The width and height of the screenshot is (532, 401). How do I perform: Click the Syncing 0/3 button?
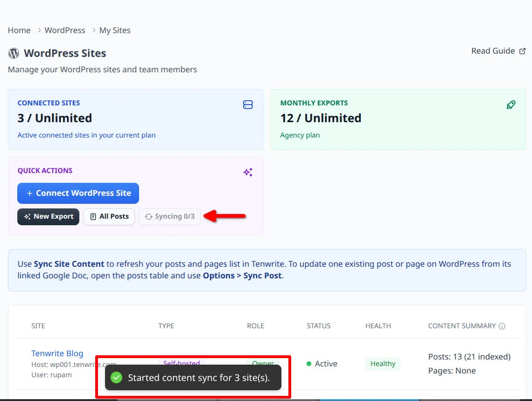pos(170,217)
